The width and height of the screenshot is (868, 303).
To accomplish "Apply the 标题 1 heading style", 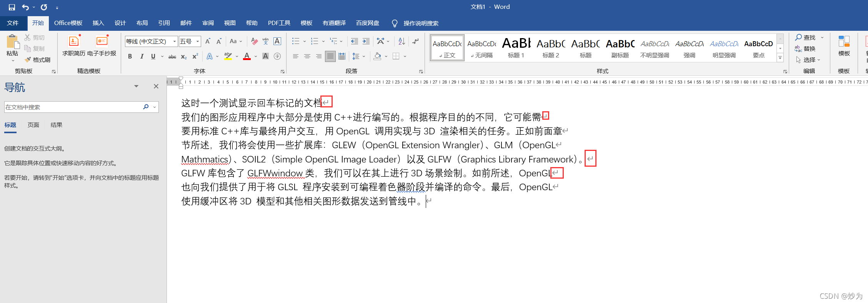I will tap(516, 47).
